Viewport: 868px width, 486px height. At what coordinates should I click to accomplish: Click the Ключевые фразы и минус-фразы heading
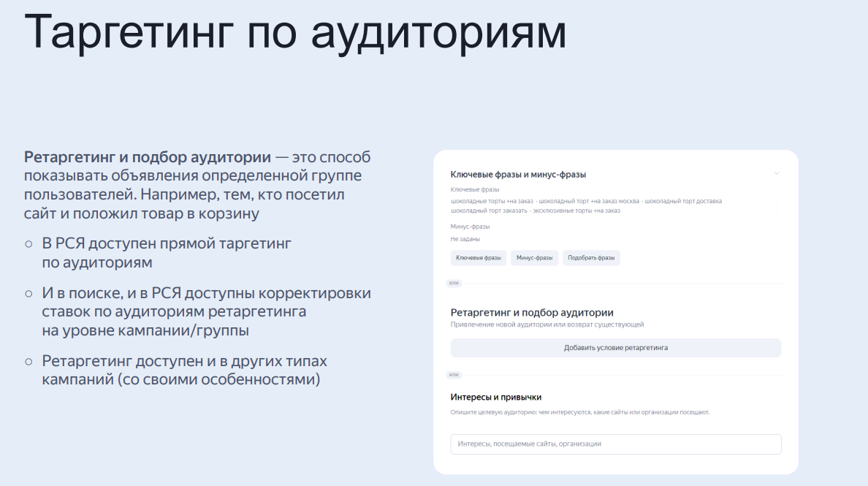click(518, 175)
